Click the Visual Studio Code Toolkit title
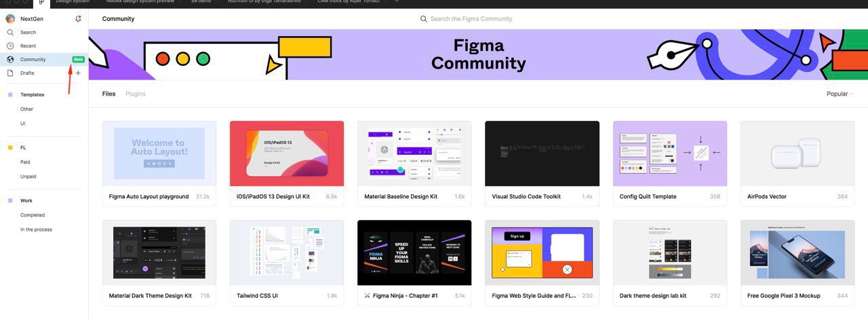868x319 pixels. tap(526, 197)
